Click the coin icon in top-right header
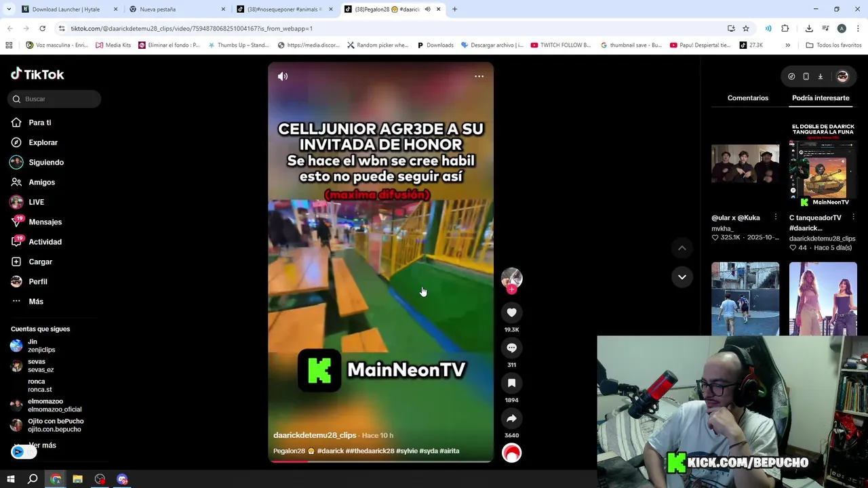The image size is (868, 488). click(791, 77)
